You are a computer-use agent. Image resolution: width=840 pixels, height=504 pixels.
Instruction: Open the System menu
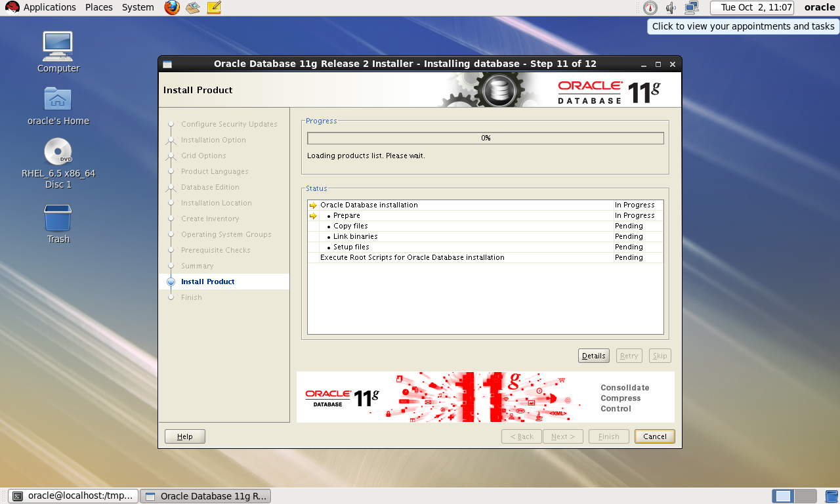pos(138,7)
